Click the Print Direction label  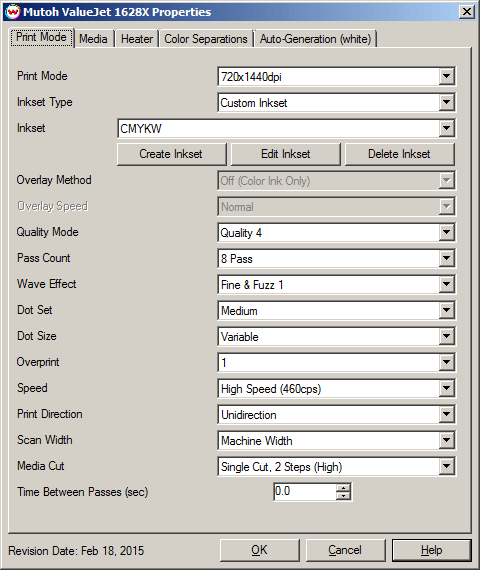[50, 414]
